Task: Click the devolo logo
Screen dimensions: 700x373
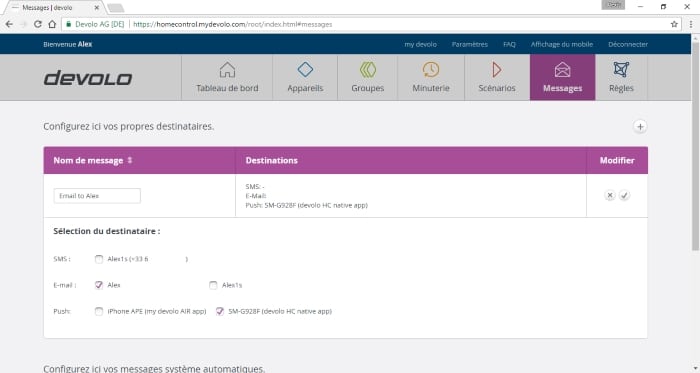Action: [88, 78]
